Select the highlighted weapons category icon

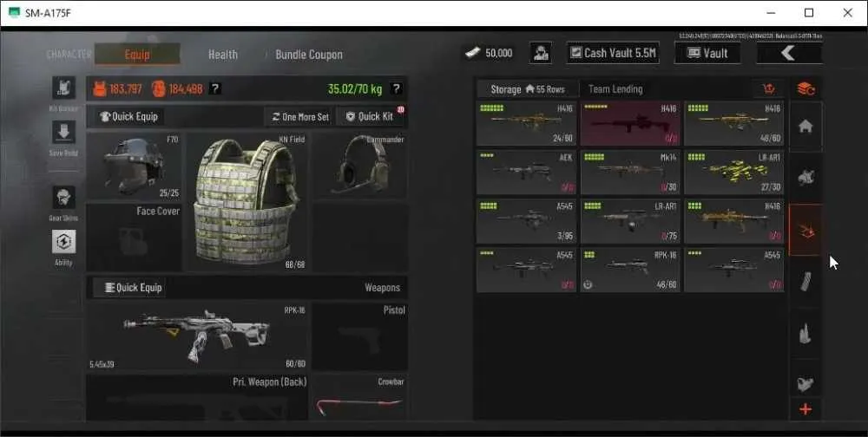point(806,230)
